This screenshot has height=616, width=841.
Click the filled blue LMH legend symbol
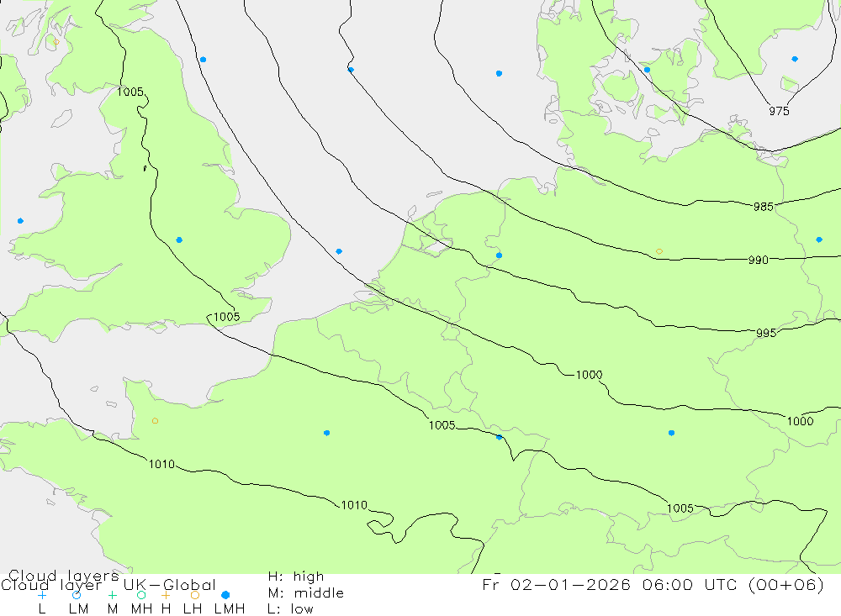[225, 595]
